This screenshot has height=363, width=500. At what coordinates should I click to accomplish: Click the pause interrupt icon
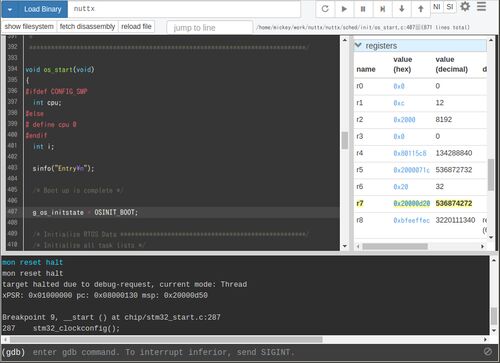pos(363,9)
